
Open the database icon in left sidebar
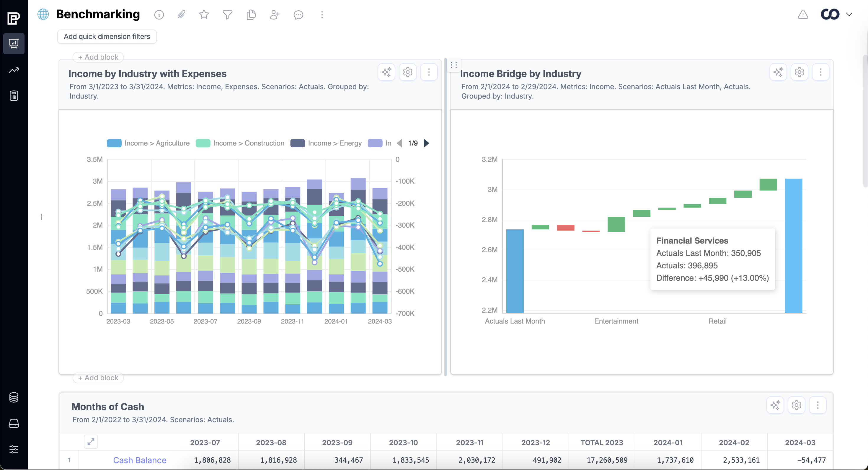click(x=14, y=398)
